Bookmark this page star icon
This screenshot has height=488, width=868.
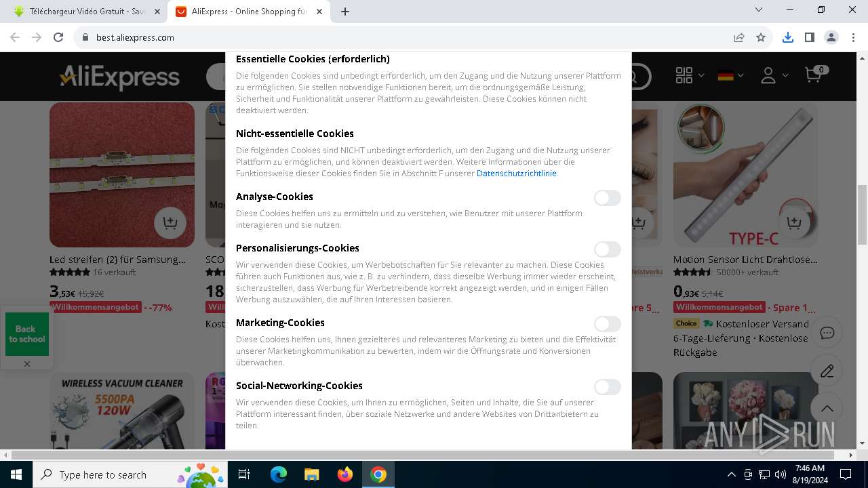tap(761, 37)
